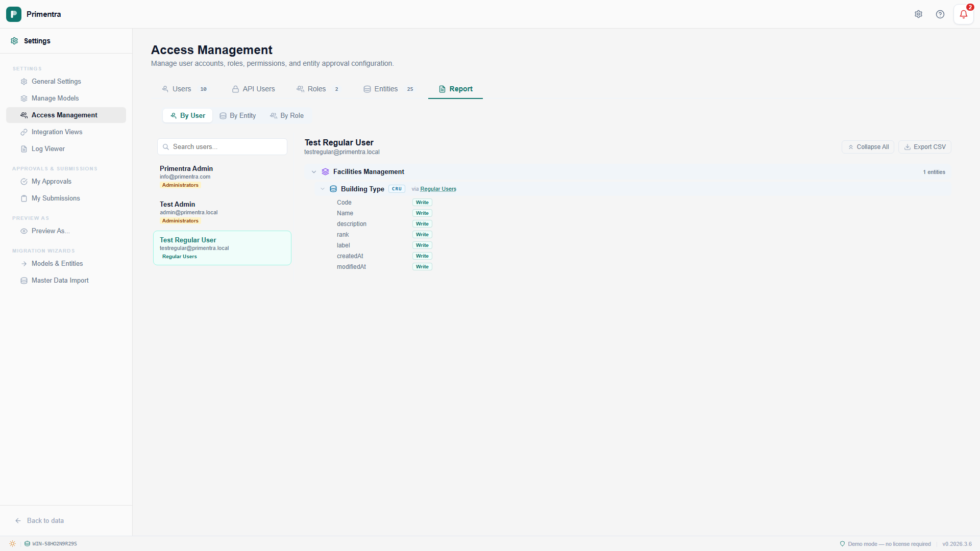Open the help question mark icon
The image size is (980, 551).
pos(940,14)
